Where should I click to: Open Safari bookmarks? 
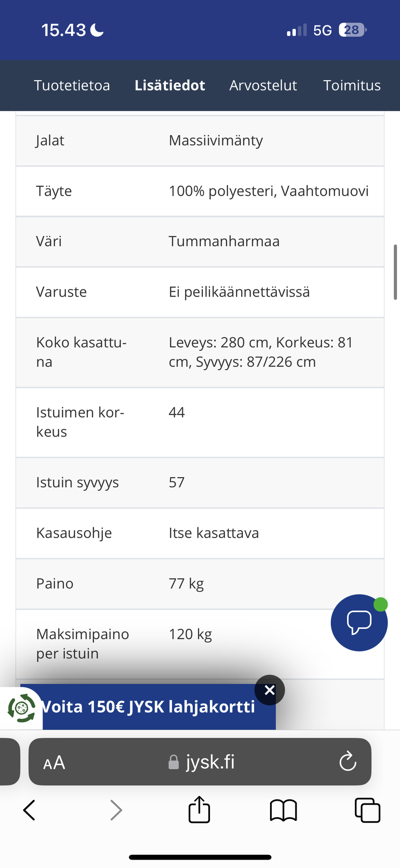(x=283, y=810)
